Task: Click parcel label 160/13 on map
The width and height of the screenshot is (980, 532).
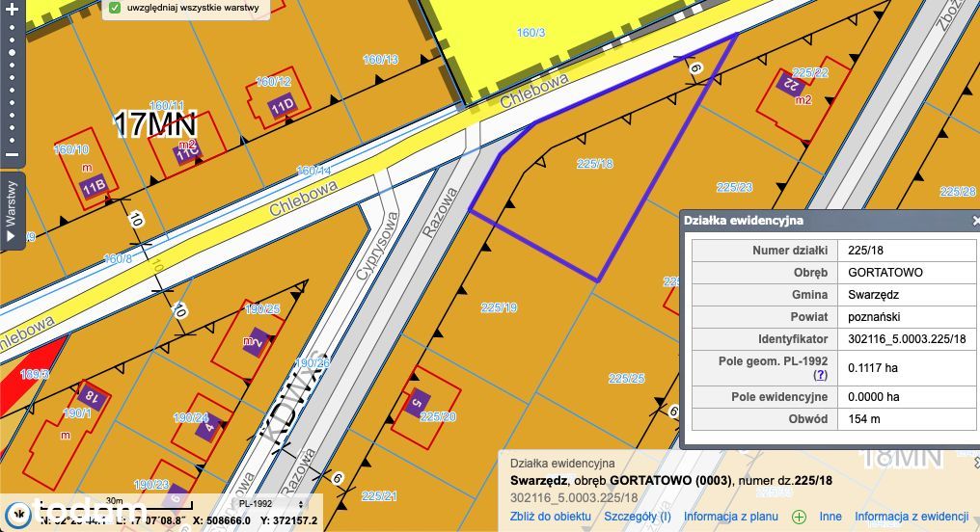Action: 381,60
